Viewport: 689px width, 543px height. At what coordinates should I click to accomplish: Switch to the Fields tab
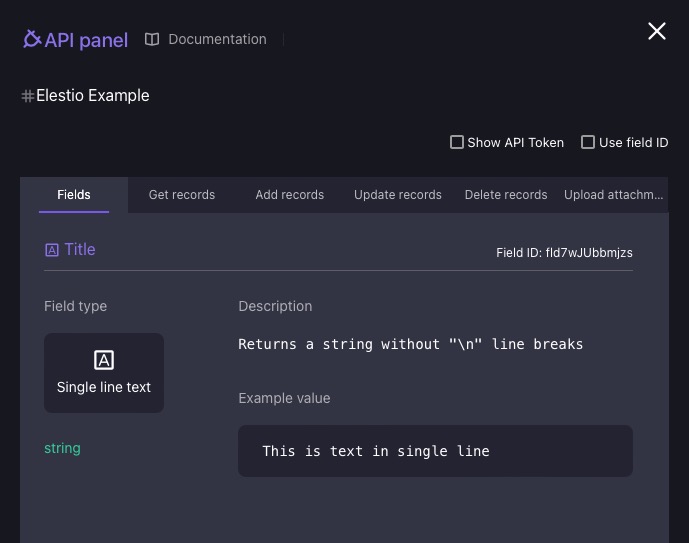[74, 195]
